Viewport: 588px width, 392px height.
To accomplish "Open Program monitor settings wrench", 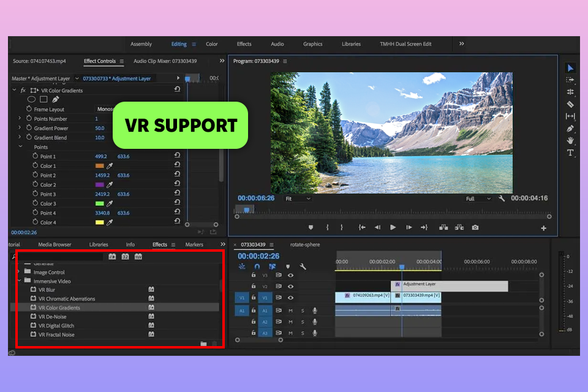I will (x=502, y=198).
